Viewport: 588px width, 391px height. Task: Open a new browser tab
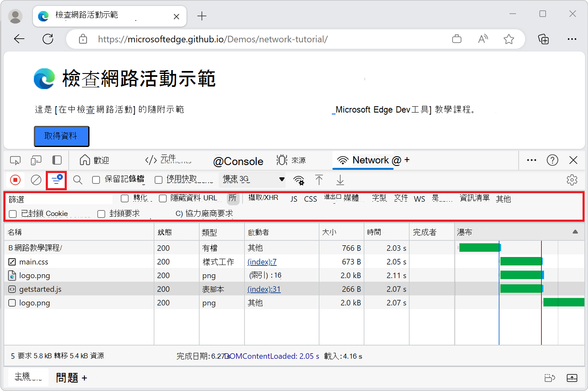202,16
